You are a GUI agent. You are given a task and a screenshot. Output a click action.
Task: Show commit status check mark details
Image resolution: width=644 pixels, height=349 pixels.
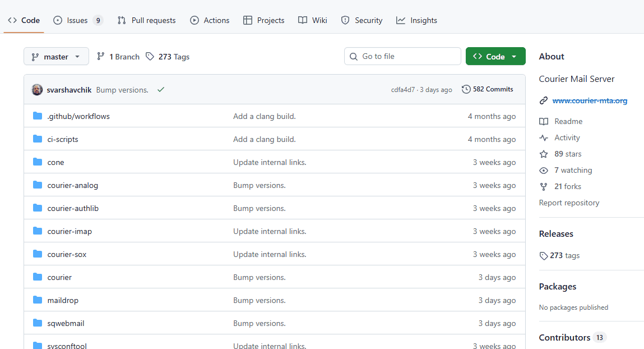tap(161, 89)
